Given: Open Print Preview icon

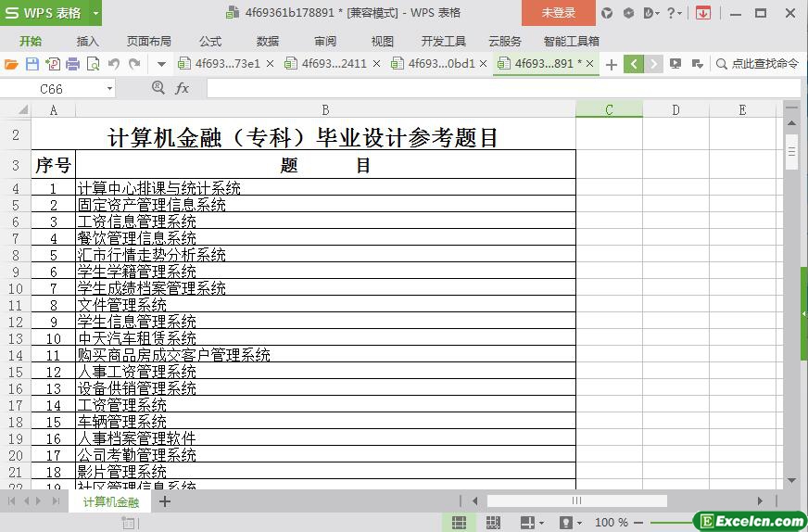Looking at the screenshot, I should point(94,64).
